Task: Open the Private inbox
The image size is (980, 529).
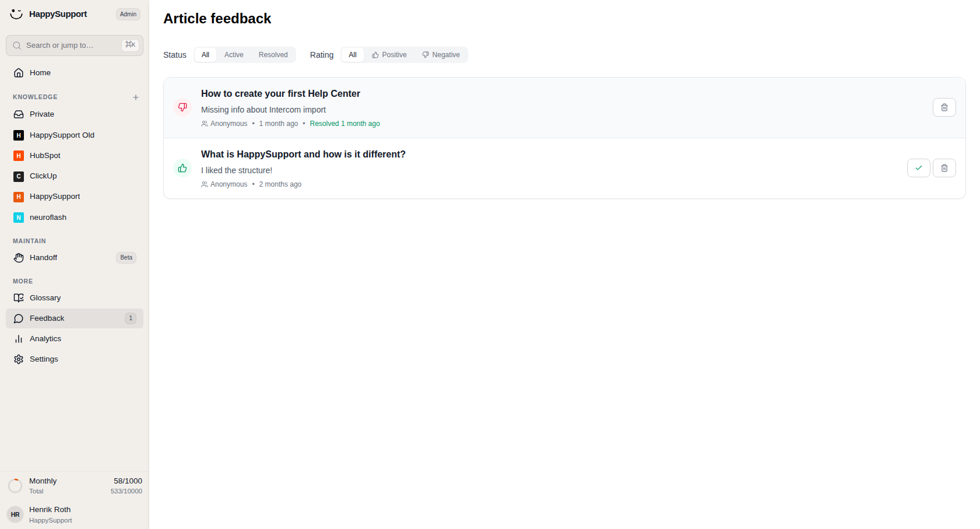Action: pos(75,114)
